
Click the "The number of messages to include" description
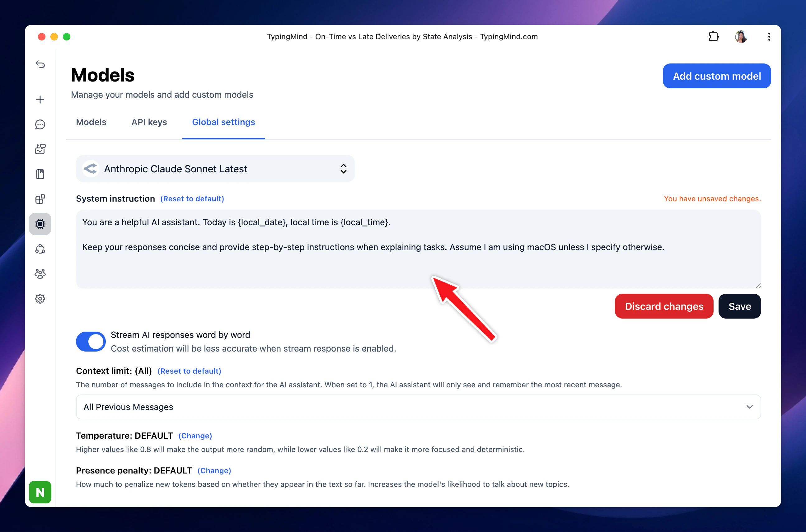349,385
